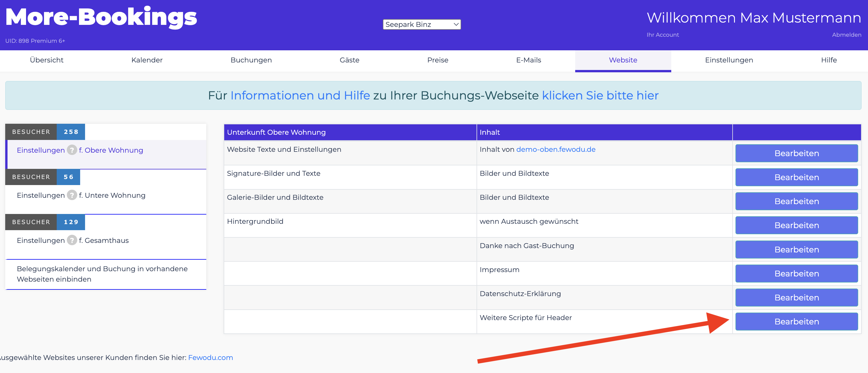Click Bearbeiten for Weitere Scripte für Header
Image resolution: width=868 pixels, height=373 pixels.
click(x=797, y=322)
